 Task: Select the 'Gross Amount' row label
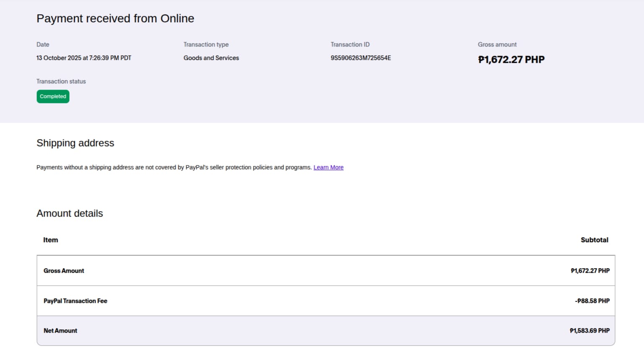click(x=64, y=271)
